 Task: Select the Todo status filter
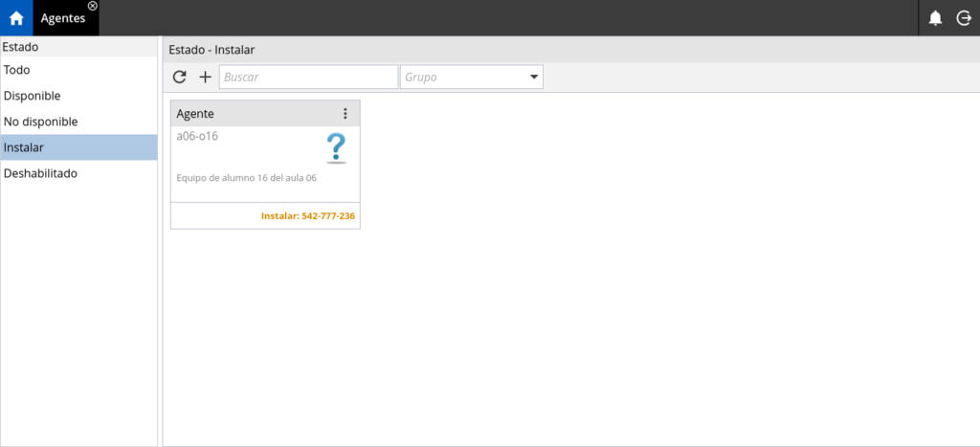(78, 70)
